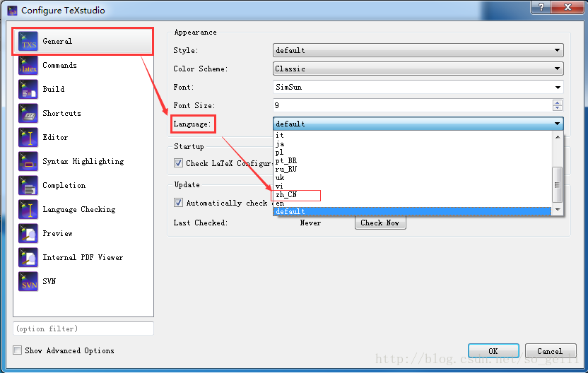The image size is (588, 373).
Task: Collapse the Language dropdown
Action: [x=418, y=124]
